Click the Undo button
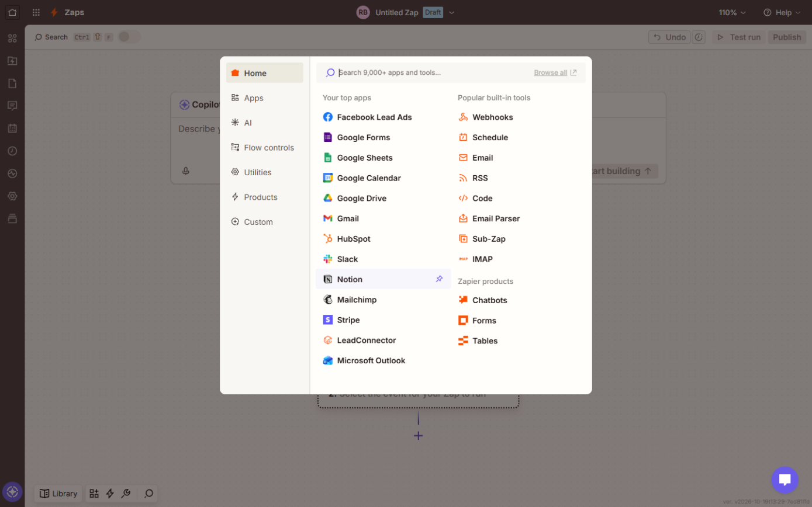The width and height of the screenshot is (812, 507). coord(669,37)
